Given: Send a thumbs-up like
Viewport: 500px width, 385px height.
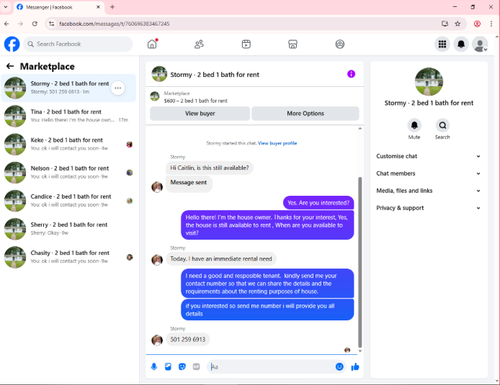Looking at the screenshot, I should tap(355, 367).
